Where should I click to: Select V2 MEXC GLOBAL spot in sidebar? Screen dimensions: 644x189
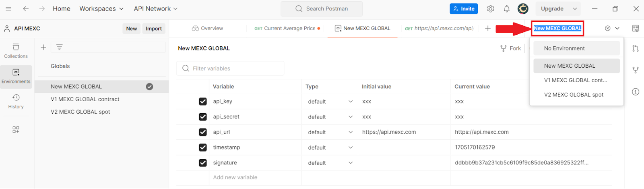(101, 112)
